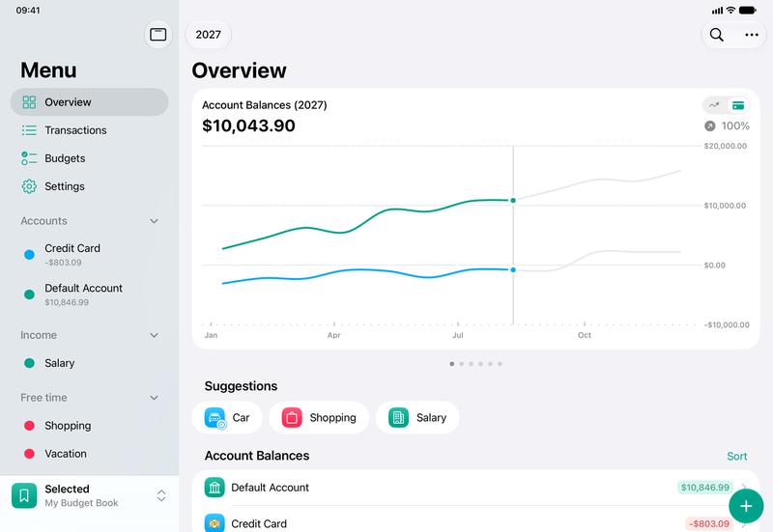Click the 100% percentage label
Screen dimensions: 773x532
tap(735, 126)
